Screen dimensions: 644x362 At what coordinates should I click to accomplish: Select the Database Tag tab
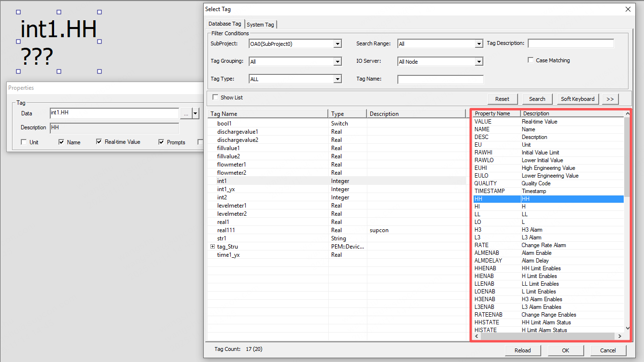coord(224,24)
